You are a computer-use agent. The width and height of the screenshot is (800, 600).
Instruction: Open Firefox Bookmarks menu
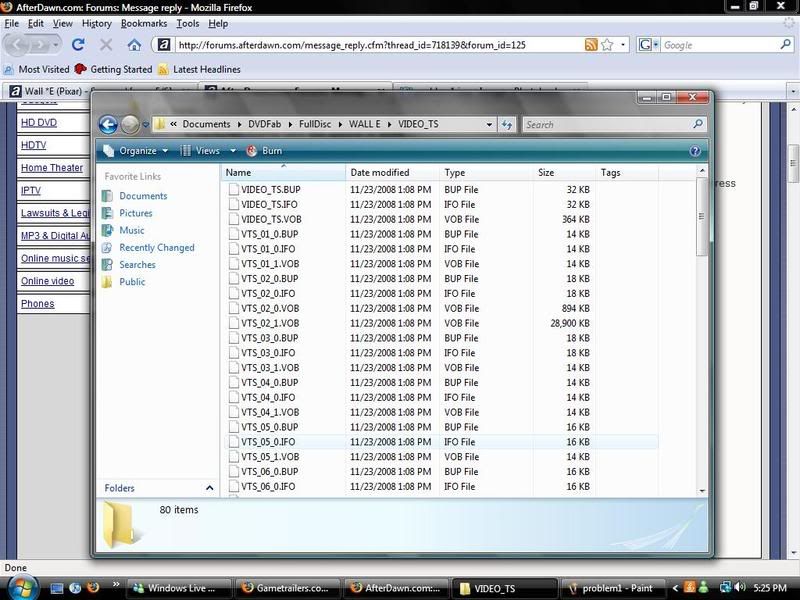pyautogui.click(x=144, y=23)
